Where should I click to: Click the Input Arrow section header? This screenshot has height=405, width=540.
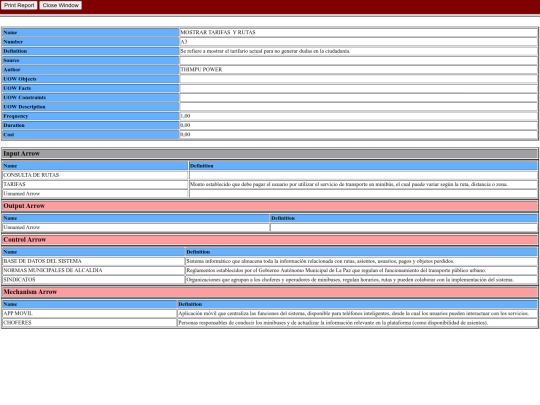(270, 154)
